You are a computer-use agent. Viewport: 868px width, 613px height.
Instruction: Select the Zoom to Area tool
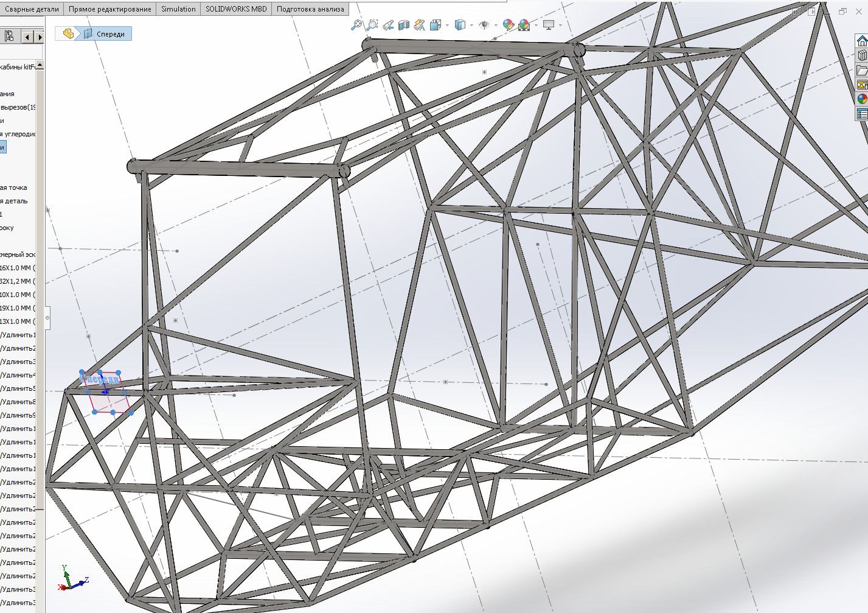(x=372, y=25)
